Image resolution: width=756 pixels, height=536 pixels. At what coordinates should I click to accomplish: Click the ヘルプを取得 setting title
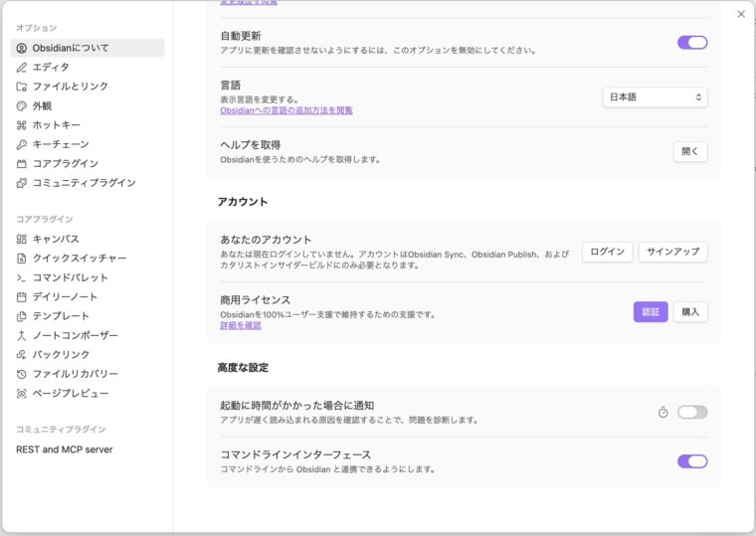(251, 145)
